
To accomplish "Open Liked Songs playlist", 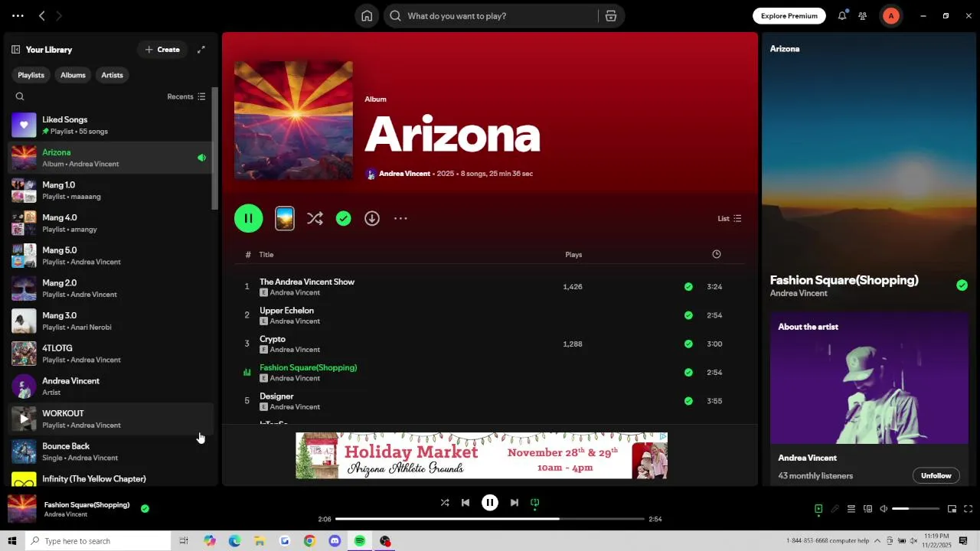I will point(111,125).
